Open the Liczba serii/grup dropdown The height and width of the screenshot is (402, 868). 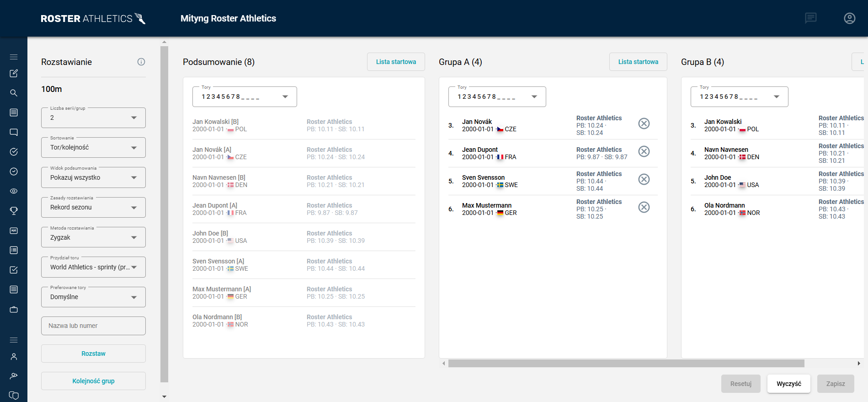point(93,118)
